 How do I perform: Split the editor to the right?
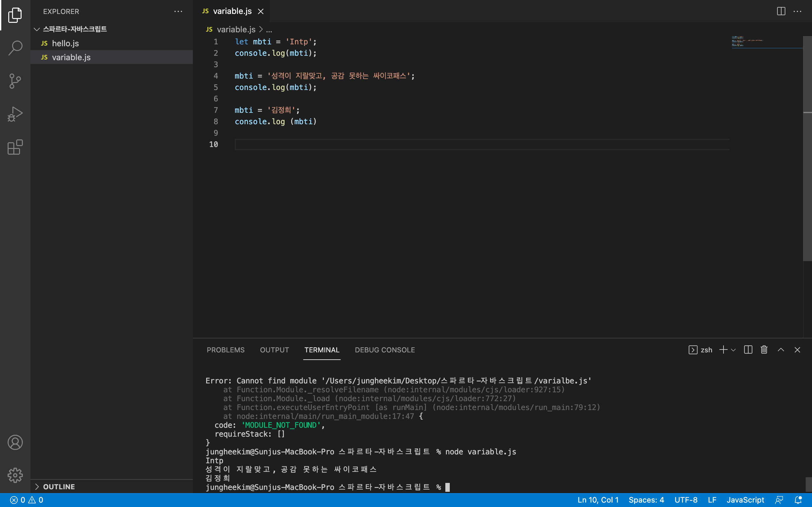coord(781,11)
